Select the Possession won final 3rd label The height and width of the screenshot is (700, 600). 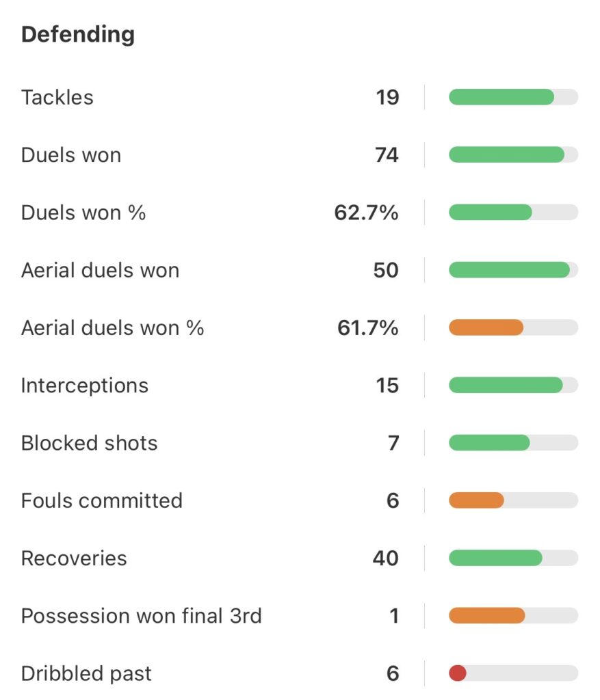pos(142,616)
